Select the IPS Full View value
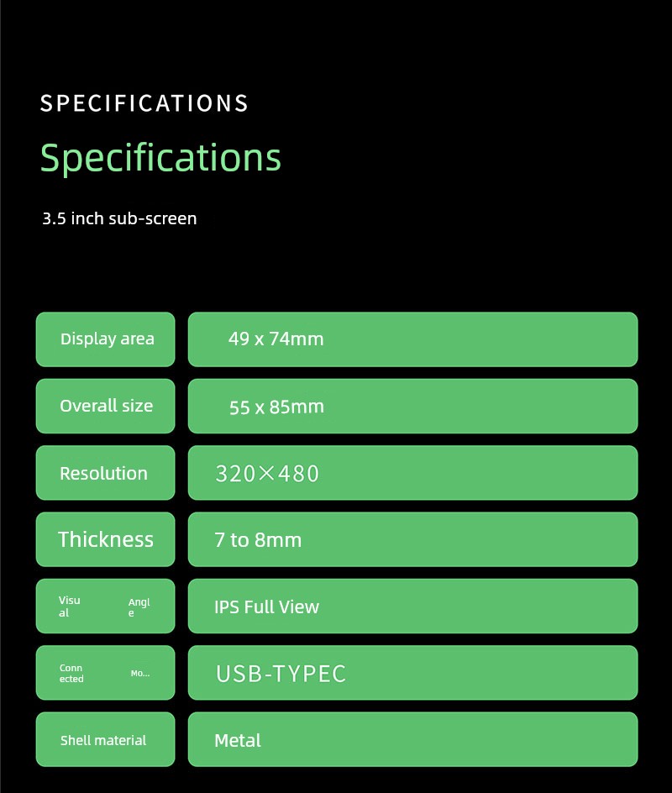The width and height of the screenshot is (672, 793). (266, 607)
